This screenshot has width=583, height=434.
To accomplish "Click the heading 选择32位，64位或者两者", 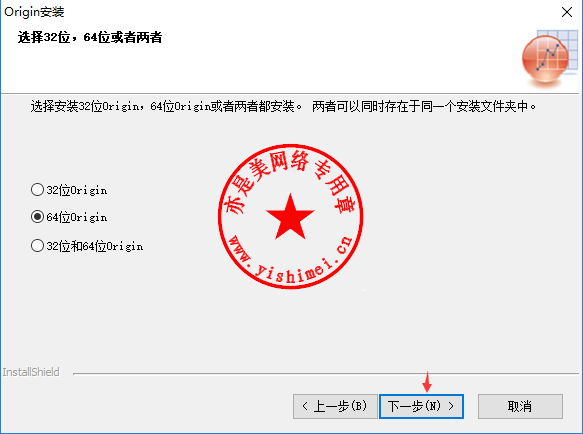I will pyautogui.click(x=90, y=37).
